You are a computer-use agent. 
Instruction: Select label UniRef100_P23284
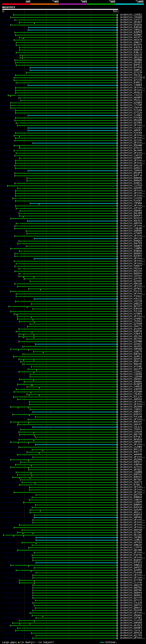click(x=131, y=110)
